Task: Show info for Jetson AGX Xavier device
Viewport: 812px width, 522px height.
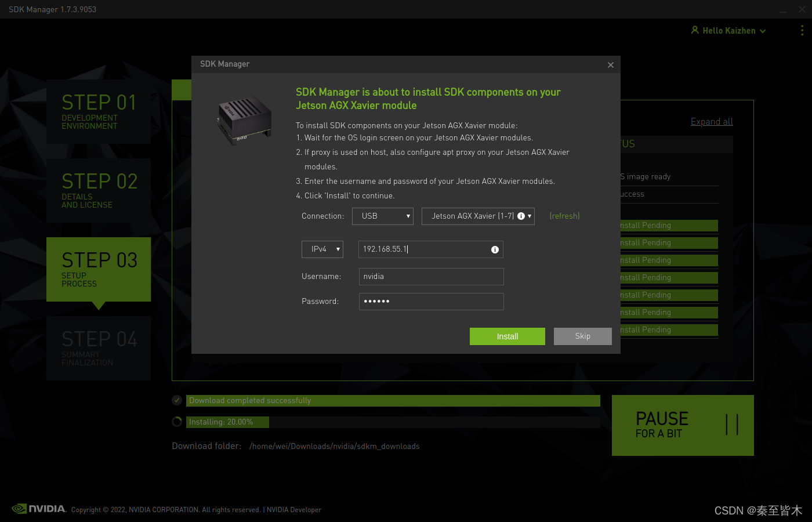Action: 521,216
